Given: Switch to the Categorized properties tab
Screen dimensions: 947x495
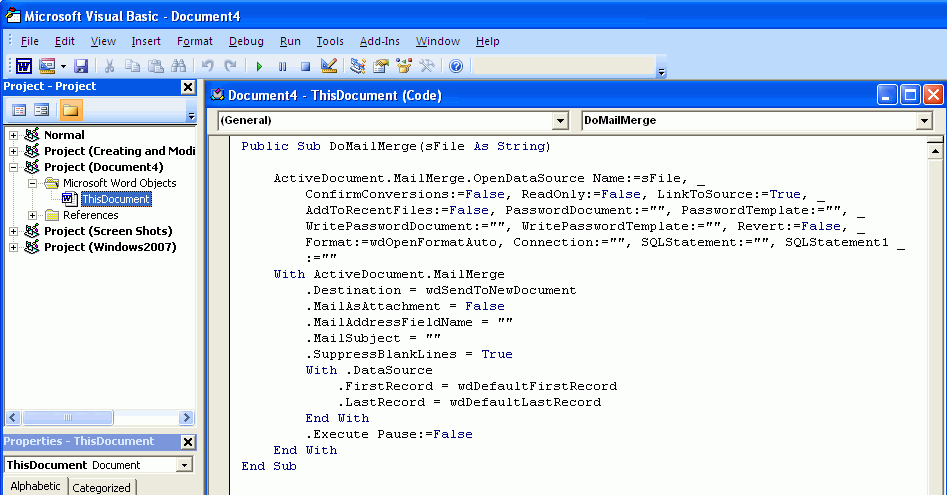Looking at the screenshot, I should [x=101, y=487].
